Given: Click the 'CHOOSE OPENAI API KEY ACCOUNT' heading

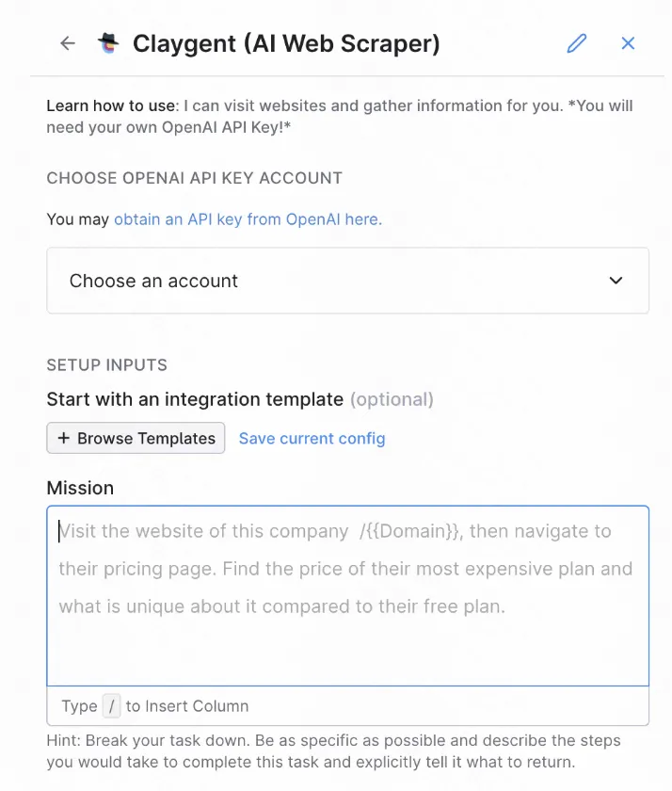Looking at the screenshot, I should coord(194,178).
